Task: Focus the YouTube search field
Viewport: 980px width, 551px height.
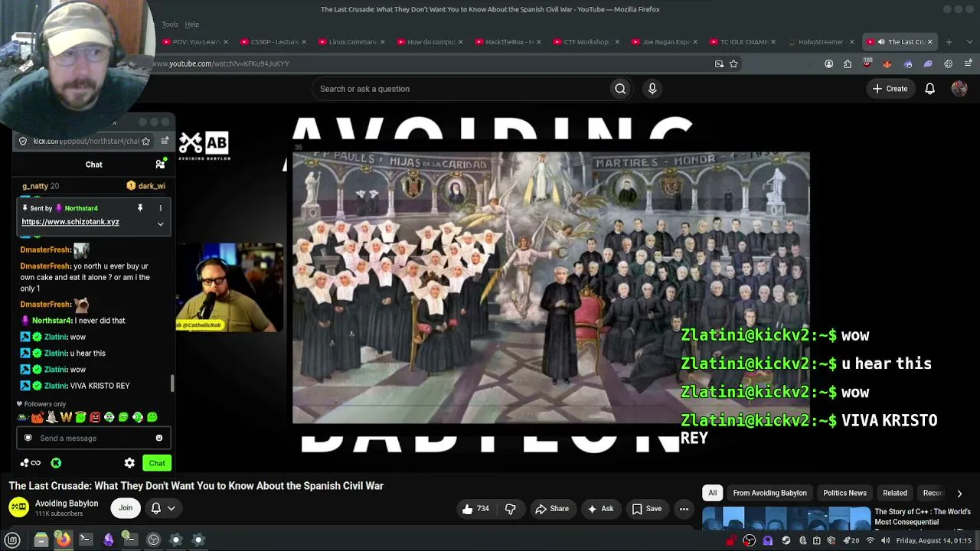Action: coord(462,89)
